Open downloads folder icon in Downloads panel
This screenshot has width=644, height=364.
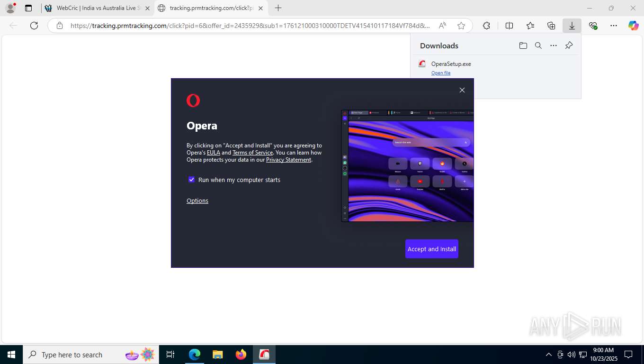click(x=523, y=45)
